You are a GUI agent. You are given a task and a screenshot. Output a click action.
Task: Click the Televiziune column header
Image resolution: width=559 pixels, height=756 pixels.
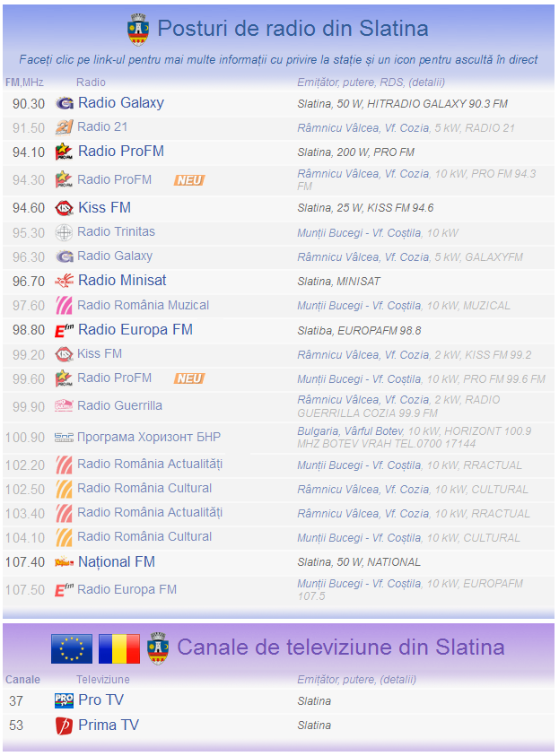coord(102,680)
